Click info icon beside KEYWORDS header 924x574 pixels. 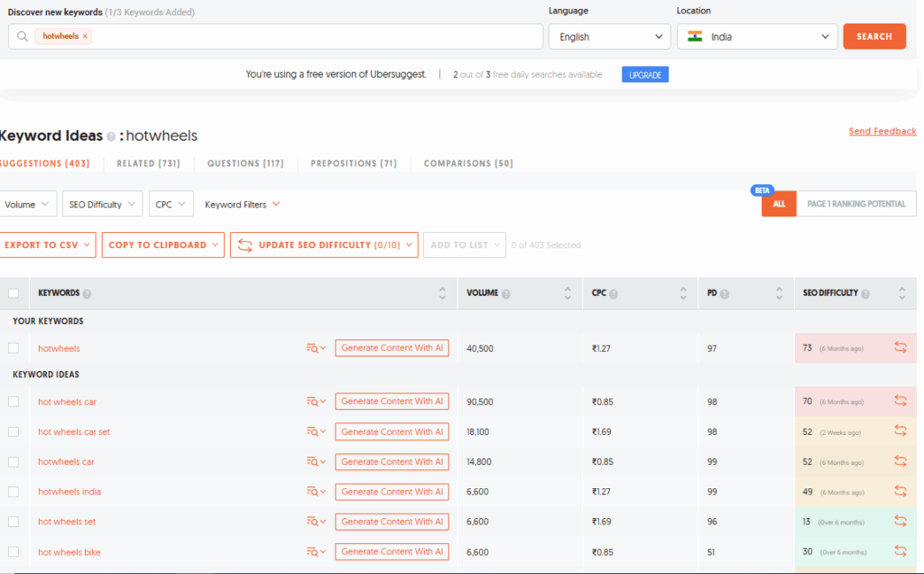88,294
